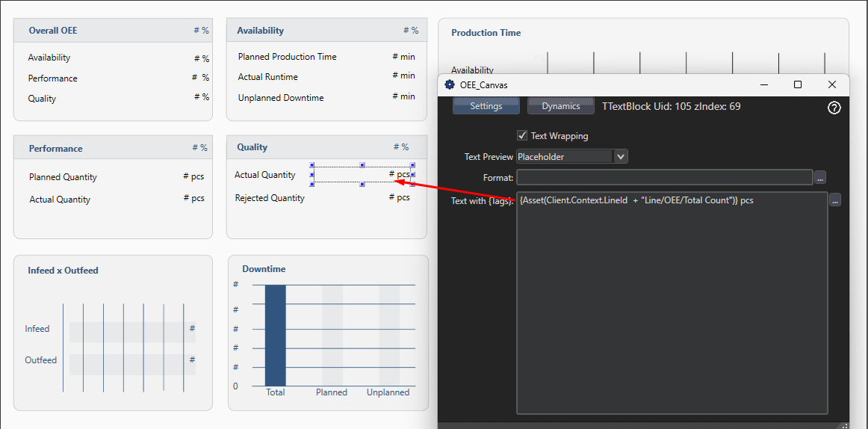Select the Total bar in Downtime chart
The height and width of the screenshot is (429, 868).
(275, 336)
